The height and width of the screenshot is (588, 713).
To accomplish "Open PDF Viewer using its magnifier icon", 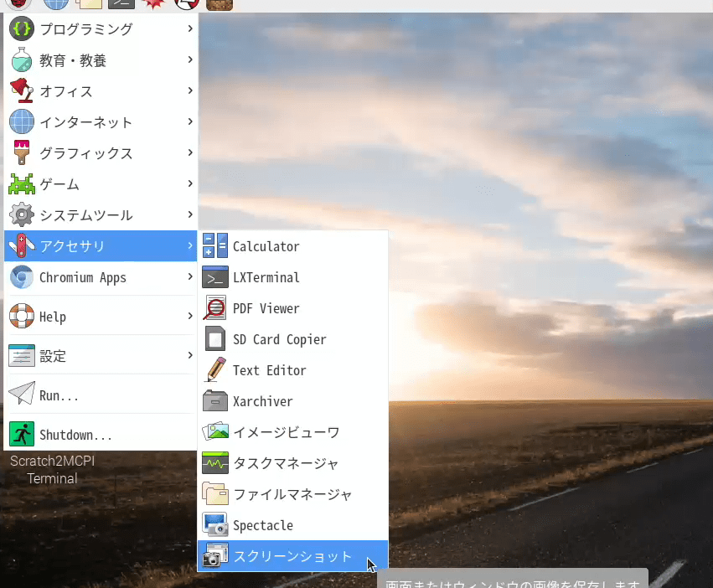I will [214, 308].
